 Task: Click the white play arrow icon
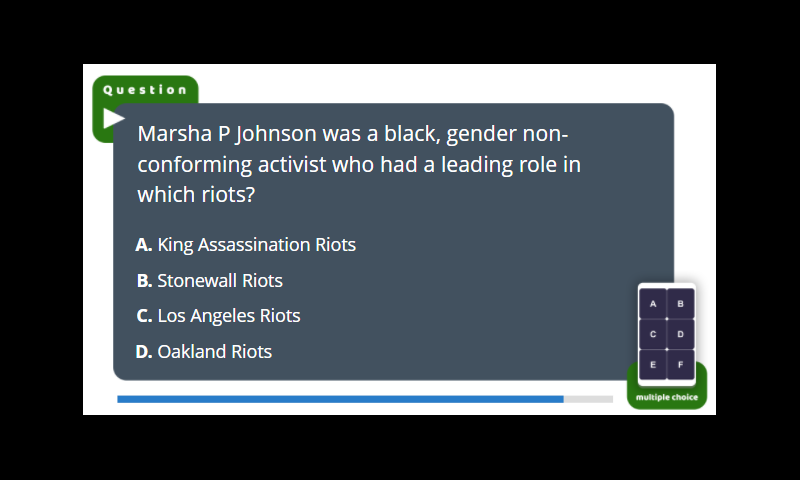114,118
